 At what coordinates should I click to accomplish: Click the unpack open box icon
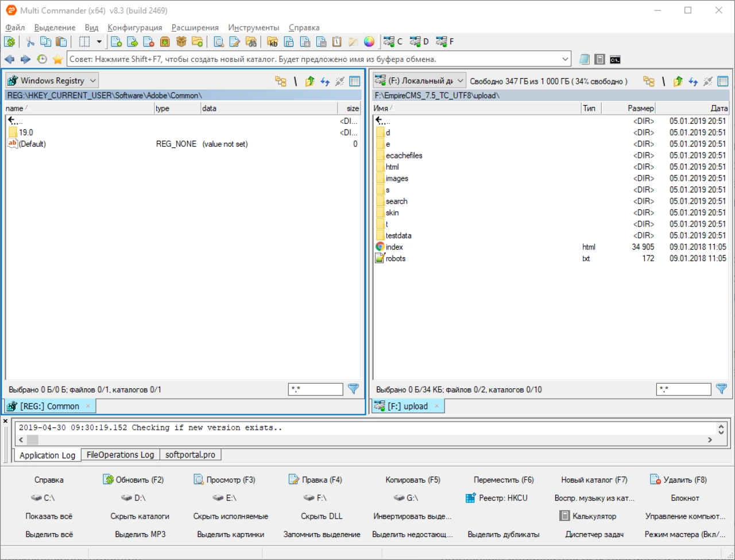point(181,41)
